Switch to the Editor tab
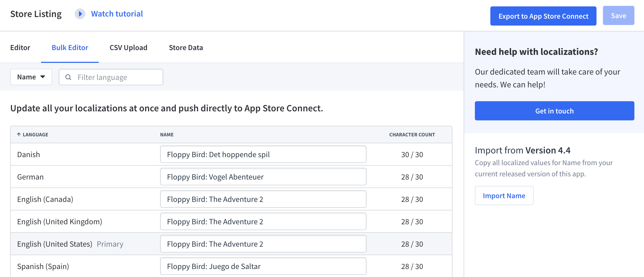The width and height of the screenshot is (644, 277). (20, 47)
